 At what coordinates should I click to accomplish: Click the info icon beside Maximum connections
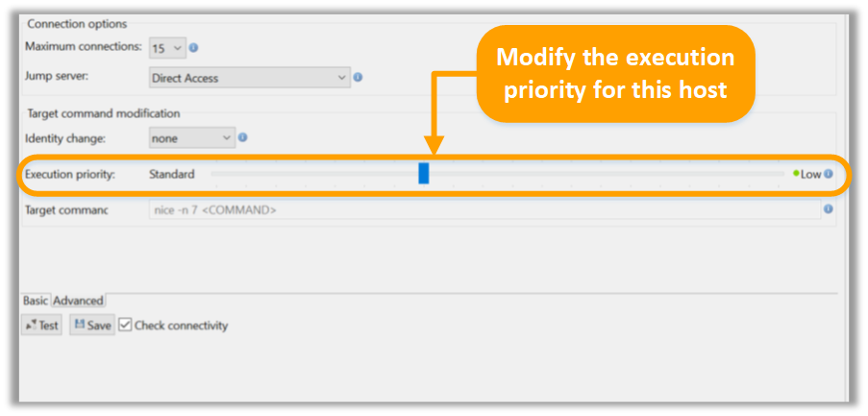tap(193, 48)
